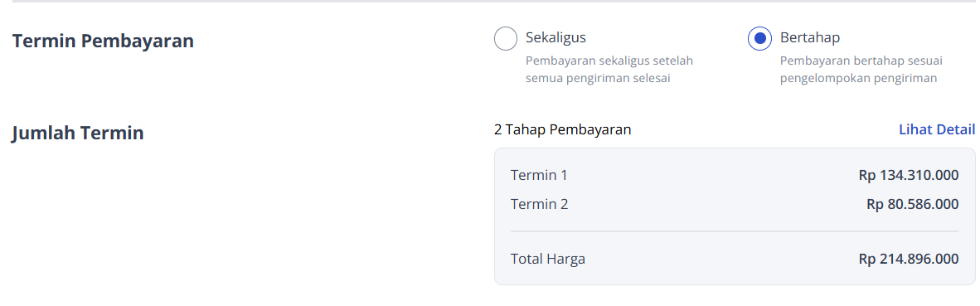
Task: Click the 'Pembayaran bertahap sesuai pengelompokan' description
Action: point(861,70)
